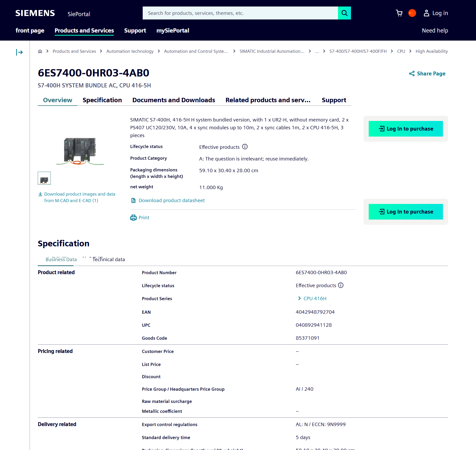This screenshot has width=476, height=450.
Task: Expand the collapsed left sidebar
Action: coord(20,52)
